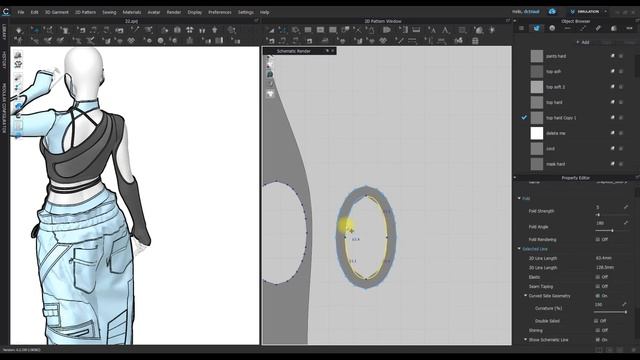Click the Hello, dchisel account link
Image resolution: width=640 pixels, height=360 pixels.
tap(526, 11)
